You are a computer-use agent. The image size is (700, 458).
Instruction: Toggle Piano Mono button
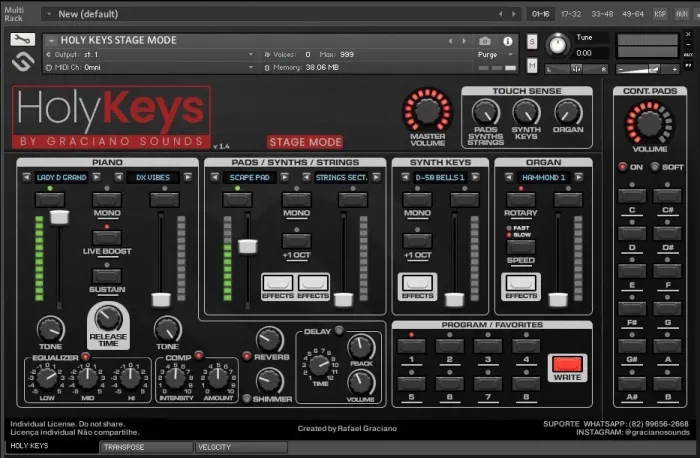pos(107,199)
